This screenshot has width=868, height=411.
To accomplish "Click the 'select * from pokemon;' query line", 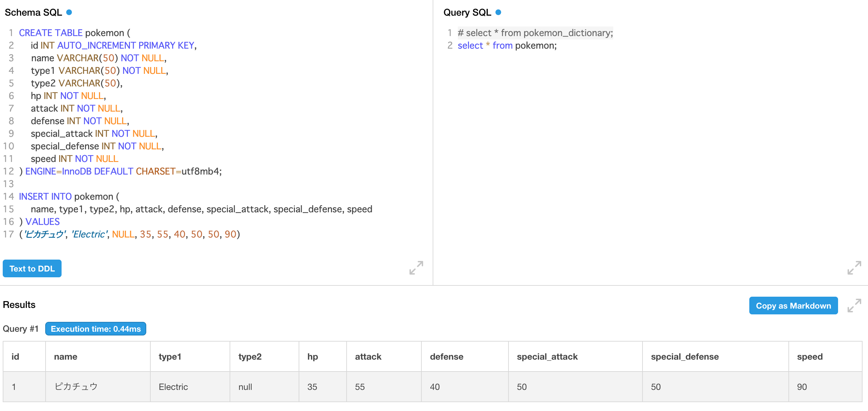I will [x=507, y=45].
